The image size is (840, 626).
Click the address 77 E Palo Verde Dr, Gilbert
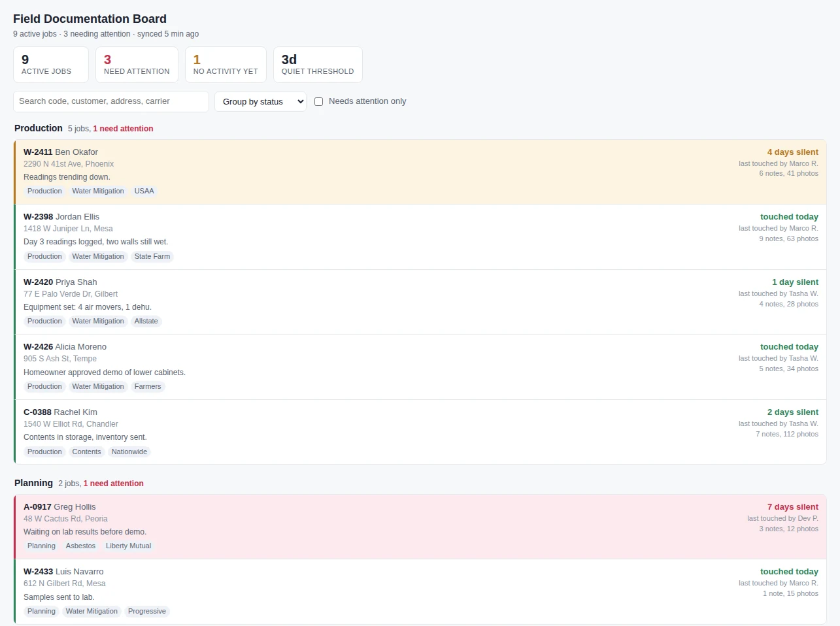pyautogui.click(x=71, y=294)
